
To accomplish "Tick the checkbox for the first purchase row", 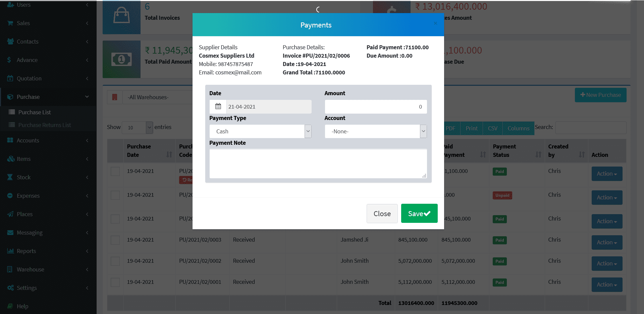I will 115,172.
